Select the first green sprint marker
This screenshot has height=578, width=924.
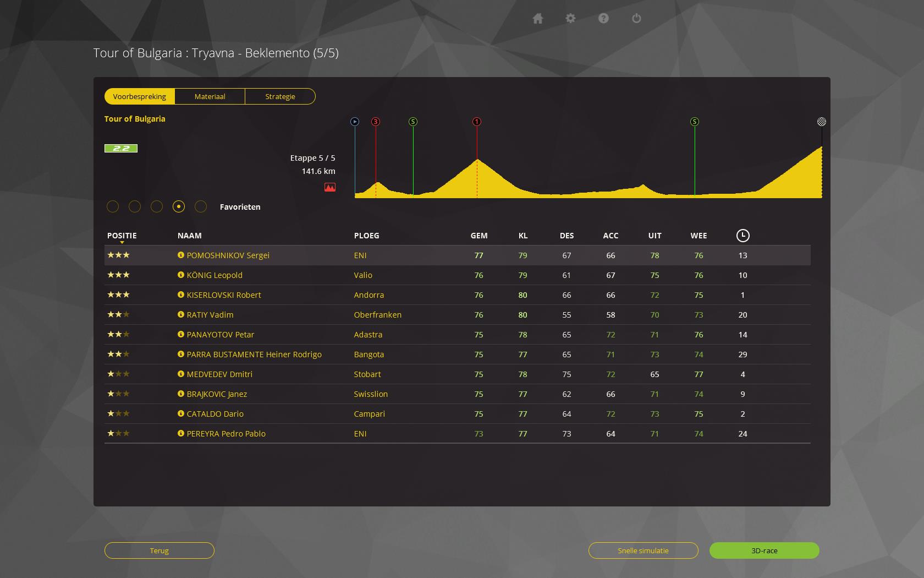tap(413, 122)
